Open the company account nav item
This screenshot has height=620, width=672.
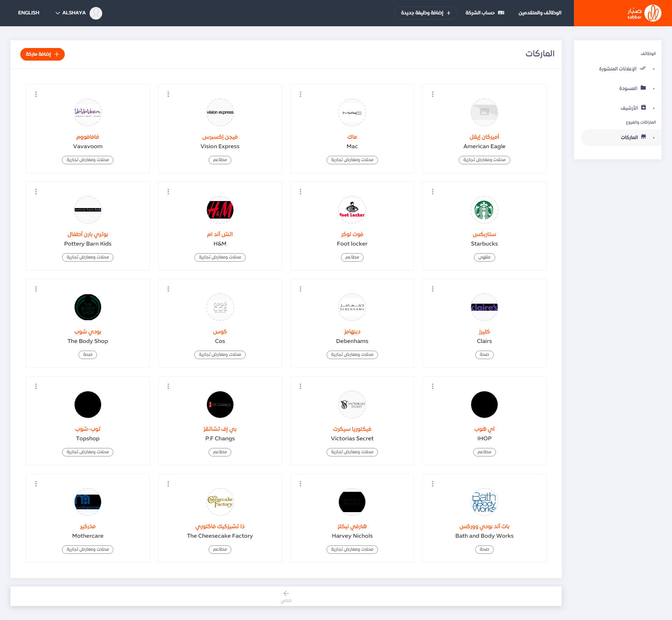pyautogui.click(x=485, y=13)
